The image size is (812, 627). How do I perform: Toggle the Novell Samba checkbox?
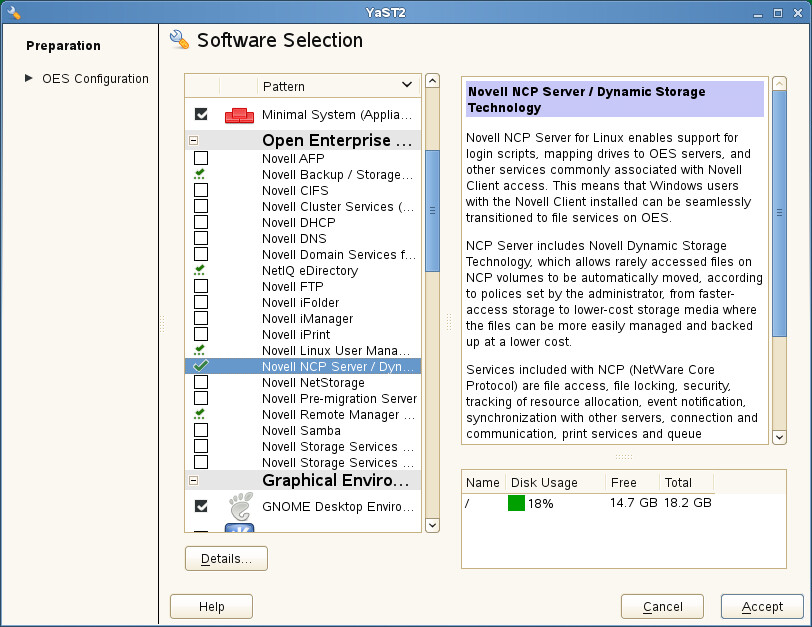[x=201, y=430]
